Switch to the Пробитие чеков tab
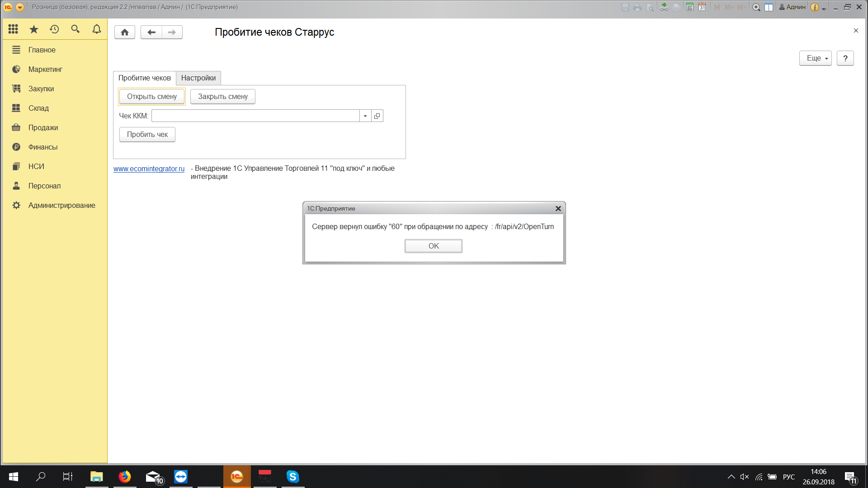 click(x=145, y=78)
